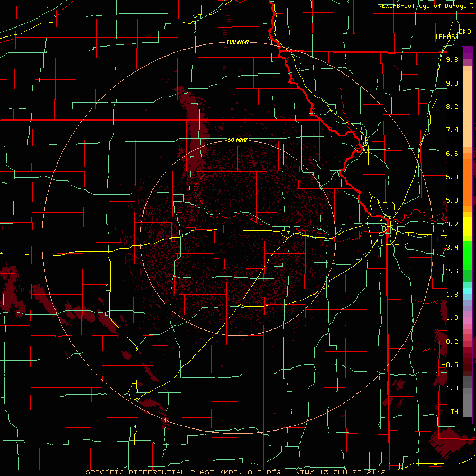This screenshot has width=476, height=476.
Task: Click the 100 NMI range ring label
Action: tap(237, 42)
